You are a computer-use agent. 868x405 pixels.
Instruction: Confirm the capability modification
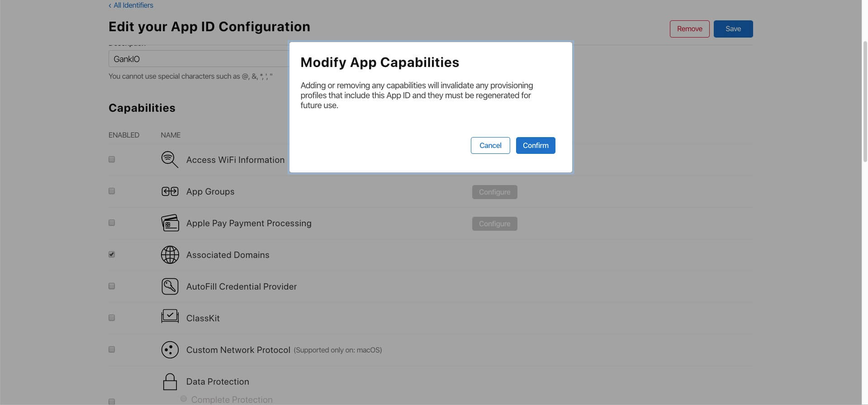536,145
